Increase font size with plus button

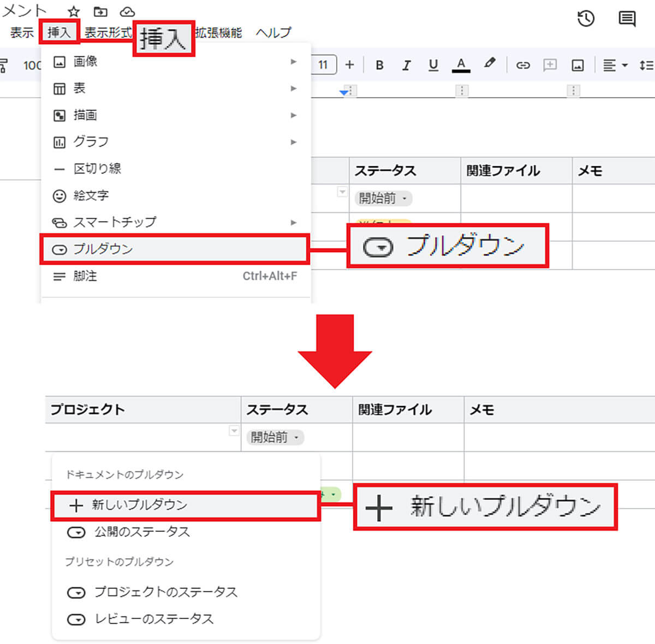(350, 65)
